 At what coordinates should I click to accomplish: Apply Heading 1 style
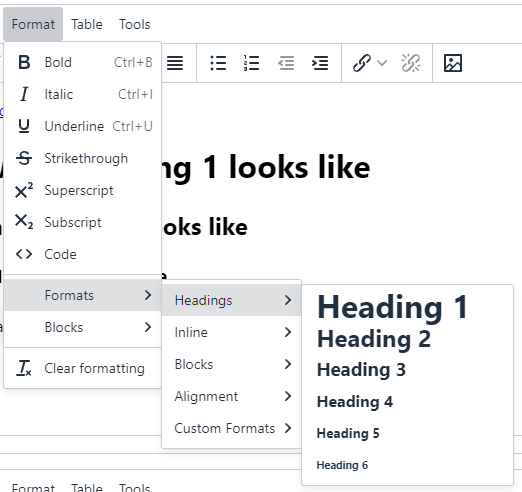click(407, 307)
